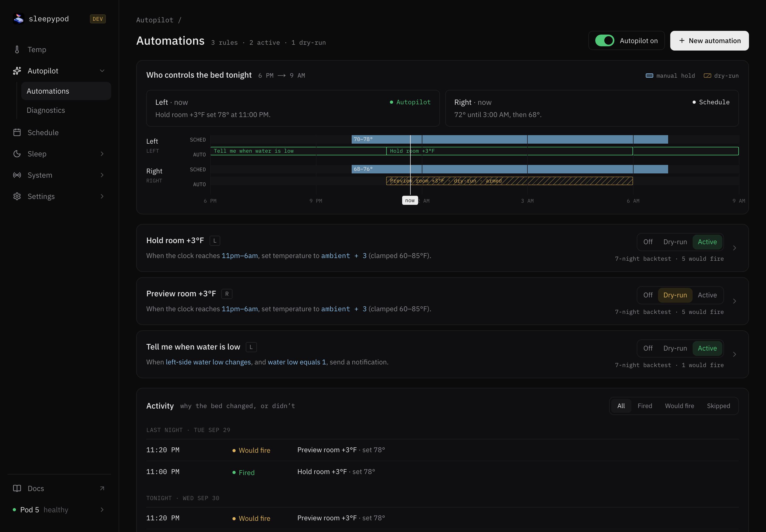The image size is (766, 532).
Task: Filter activity by All
Action: 621,406
